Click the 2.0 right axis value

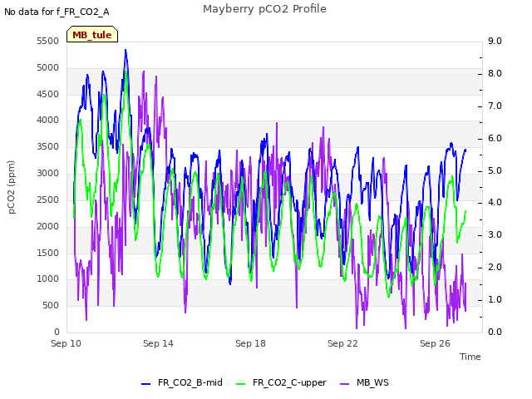(495, 267)
